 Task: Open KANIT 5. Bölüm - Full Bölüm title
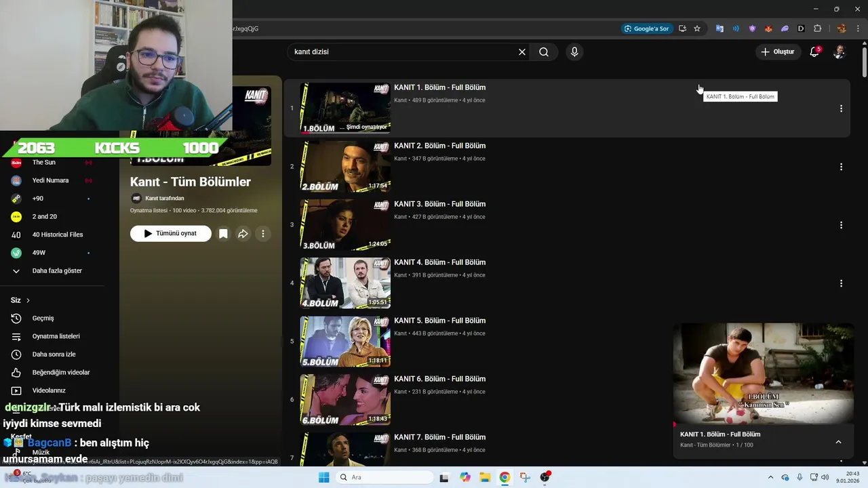click(x=439, y=321)
